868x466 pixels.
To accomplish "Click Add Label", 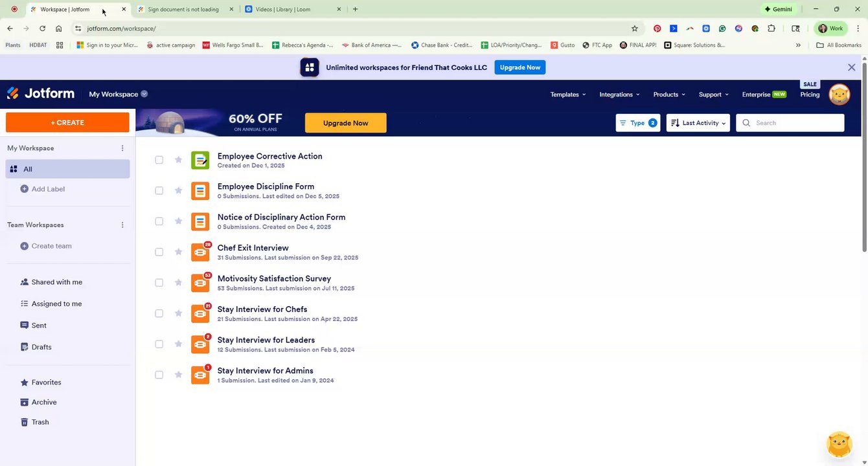I will tap(43, 189).
